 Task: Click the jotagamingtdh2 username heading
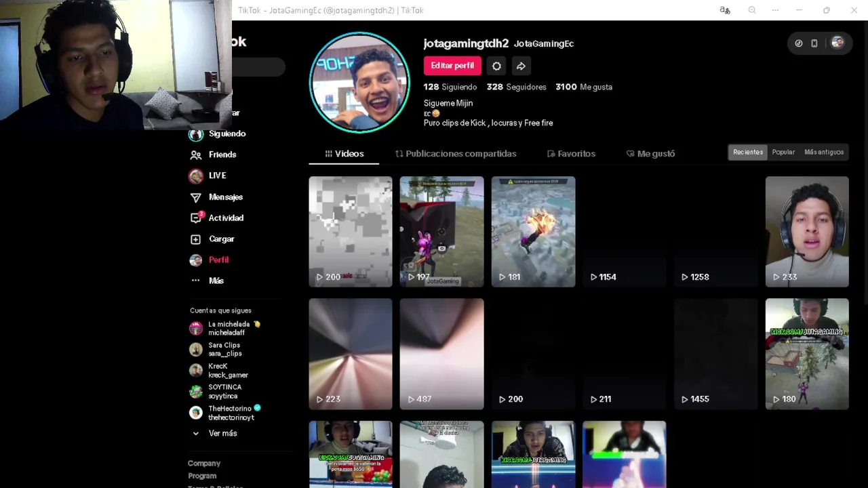466,43
